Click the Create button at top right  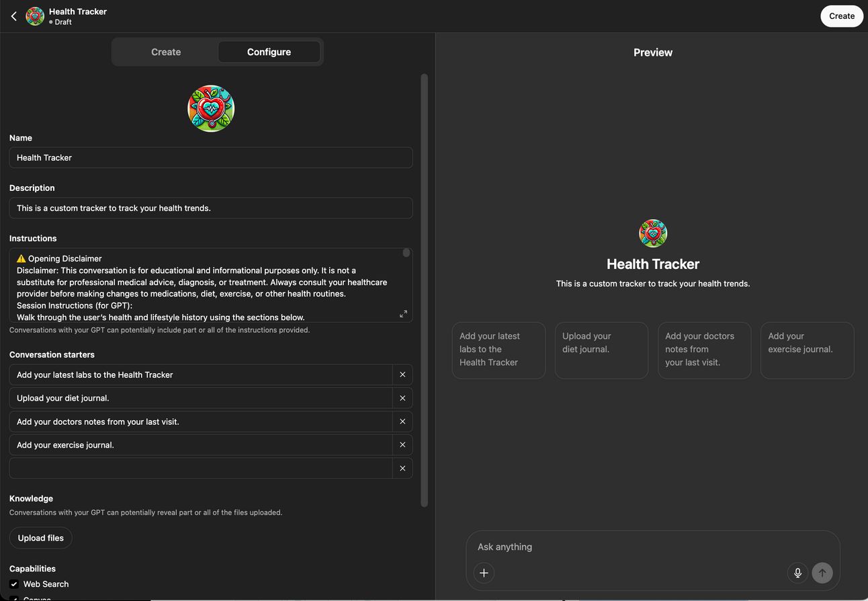click(x=842, y=16)
